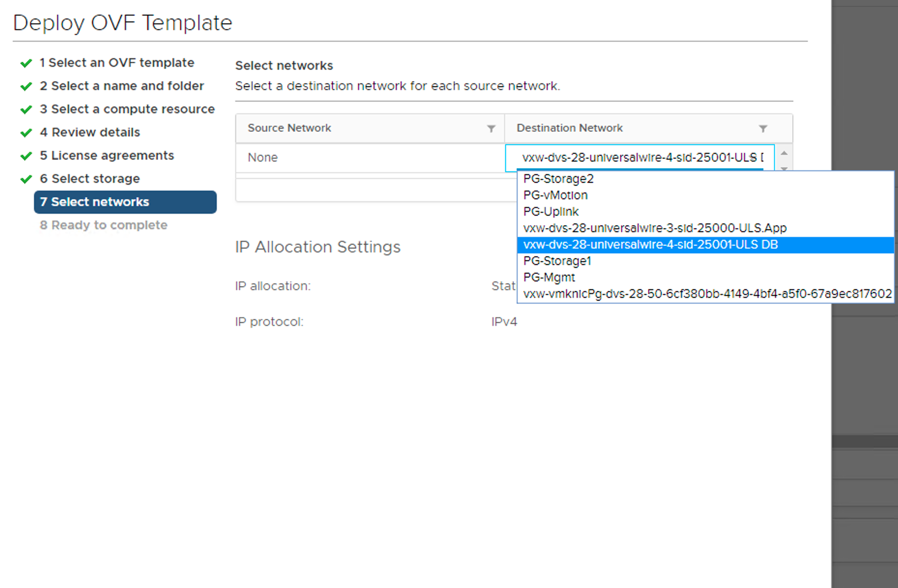This screenshot has height=588, width=898.
Task: Pick PG-Uplink as destination network
Action: pos(551,212)
